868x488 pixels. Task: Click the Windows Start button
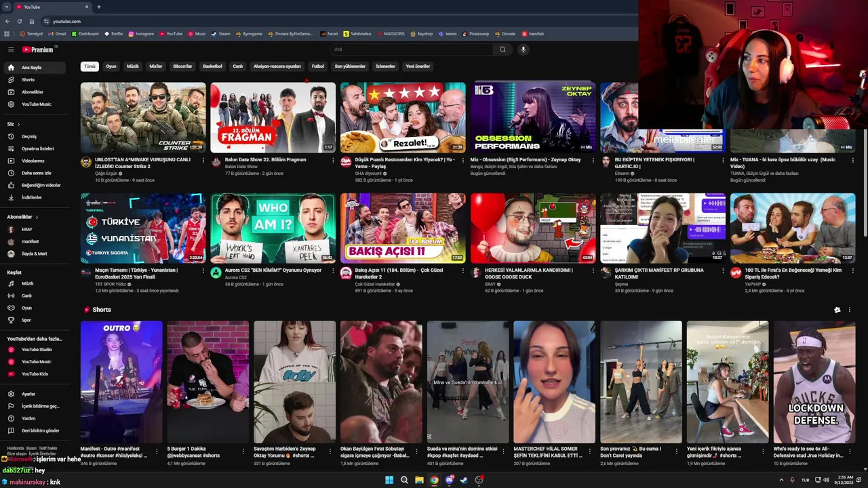(x=389, y=480)
